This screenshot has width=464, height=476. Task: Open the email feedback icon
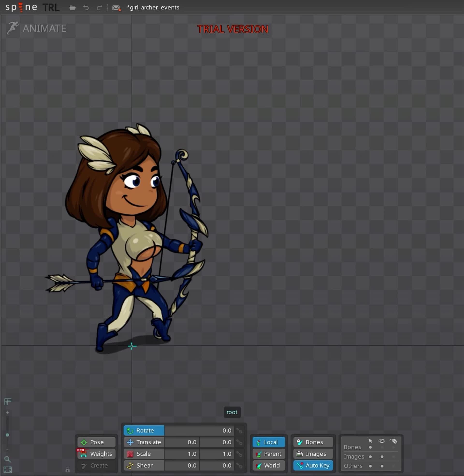[116, 7]
